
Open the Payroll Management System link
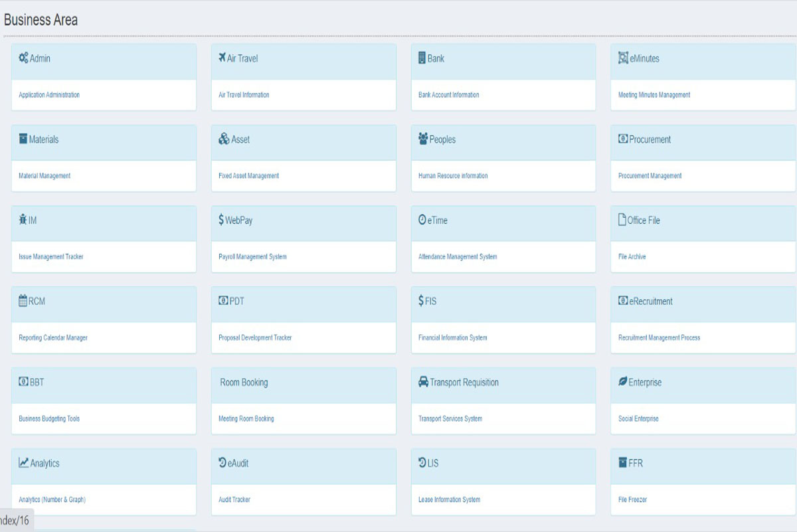click(252, 257)
